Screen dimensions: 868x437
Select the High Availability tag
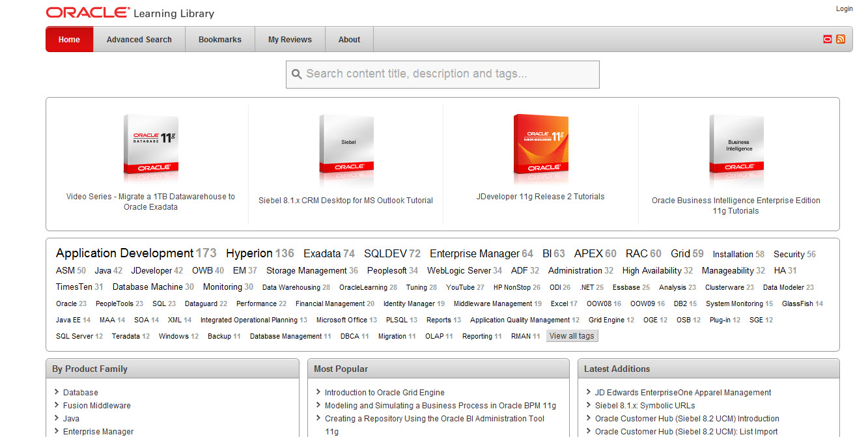(652, 270)
